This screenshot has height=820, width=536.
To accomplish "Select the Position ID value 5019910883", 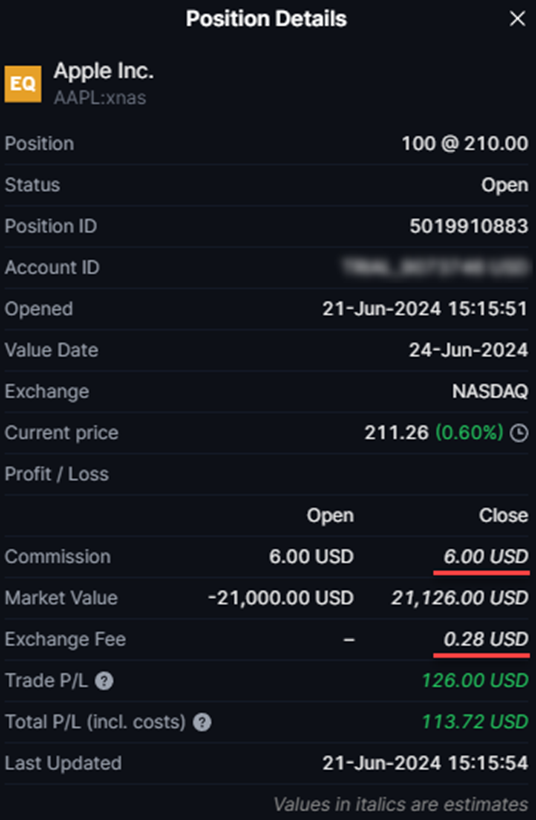I will pos(469,226).
